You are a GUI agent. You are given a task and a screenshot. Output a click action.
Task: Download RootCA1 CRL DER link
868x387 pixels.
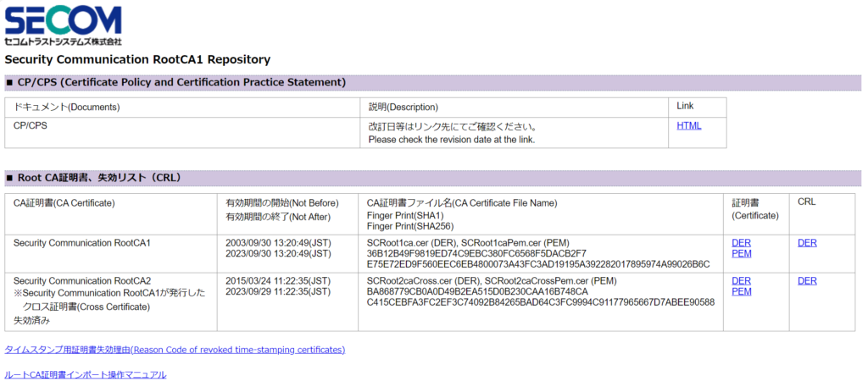pyautogui.click(x=807, y=243)
